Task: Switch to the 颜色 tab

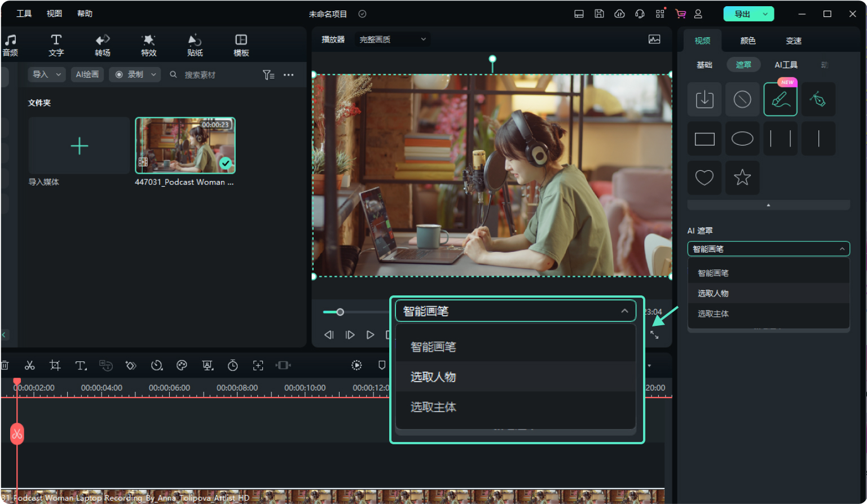Action: pos(748,41)
